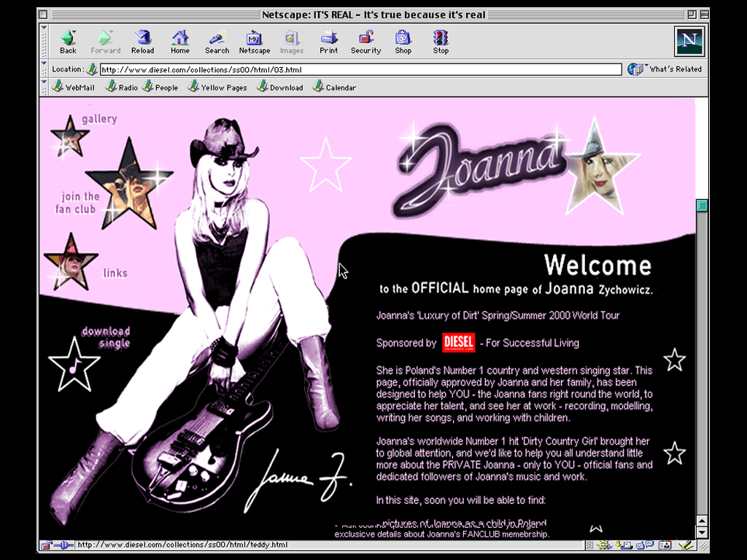Screen dimensions: 747x560
Task: Click the Back toolbar button
Action: pos(68,42)
